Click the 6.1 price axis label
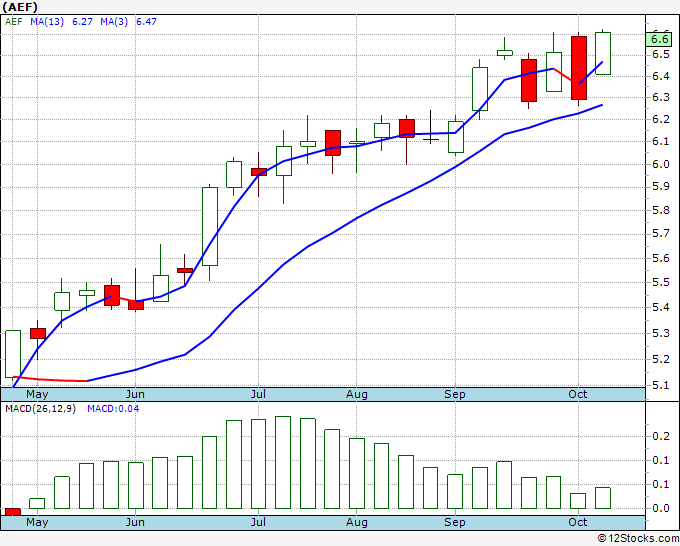This screenshot has width=680, height=546. [661, 141]
